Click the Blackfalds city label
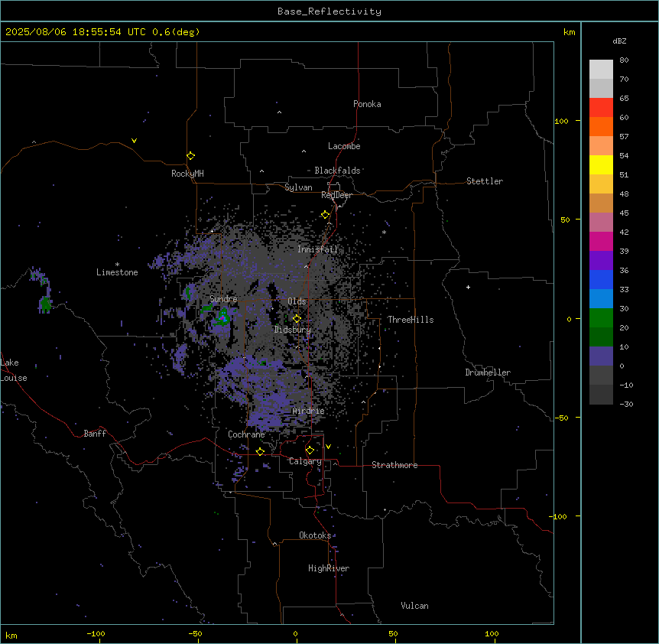 pyautogui.click(x=337, y=171)
